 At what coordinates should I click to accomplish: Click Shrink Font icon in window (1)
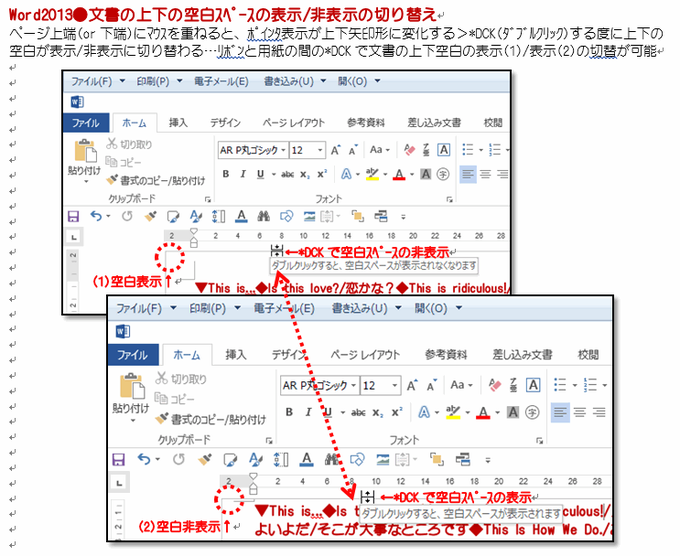(353, 150)
